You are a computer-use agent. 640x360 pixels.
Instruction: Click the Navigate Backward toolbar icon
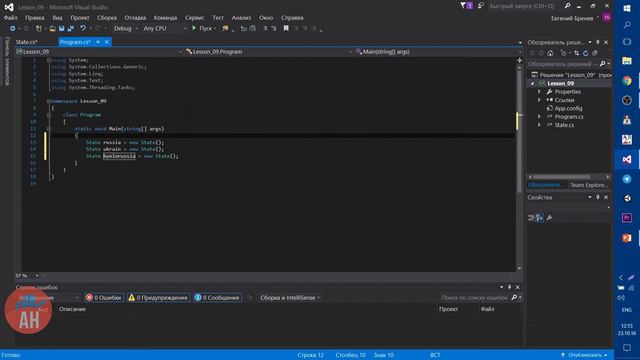pyautogui.click(x=12, y=29)
